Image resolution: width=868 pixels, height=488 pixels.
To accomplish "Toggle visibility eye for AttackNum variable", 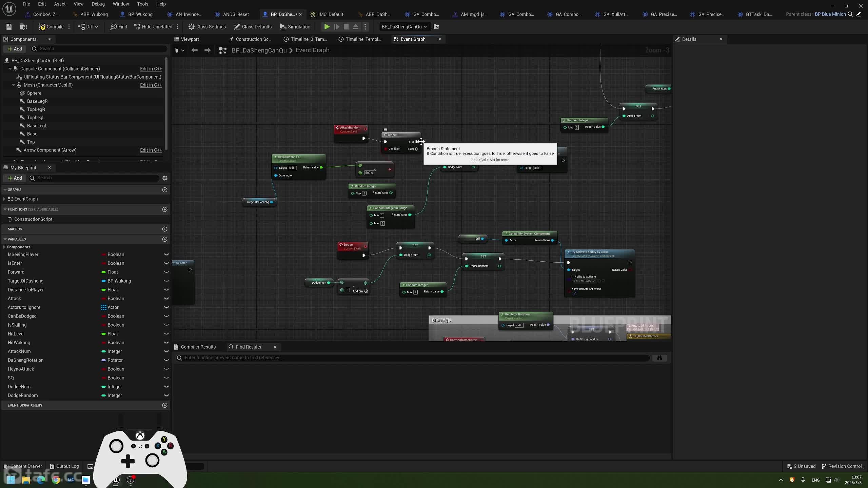I will [x=166, y=351].
